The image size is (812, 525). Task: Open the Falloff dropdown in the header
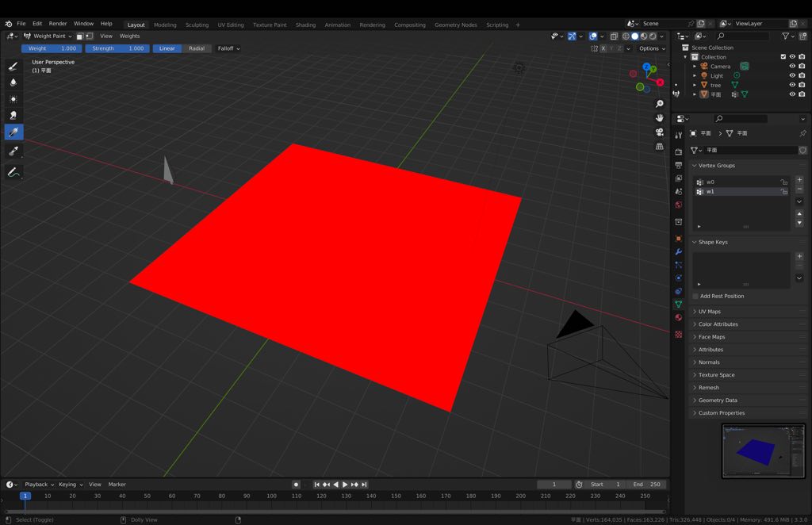[228, 48]
